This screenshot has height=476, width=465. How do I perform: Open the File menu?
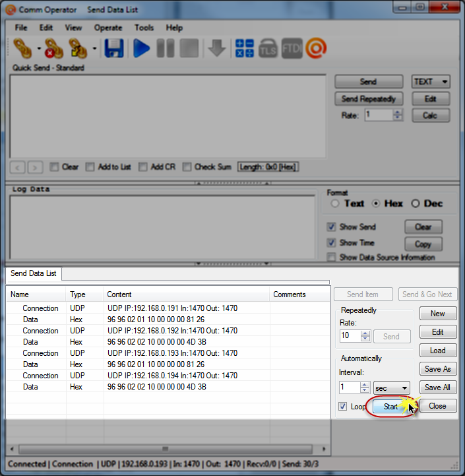[21, 28]
